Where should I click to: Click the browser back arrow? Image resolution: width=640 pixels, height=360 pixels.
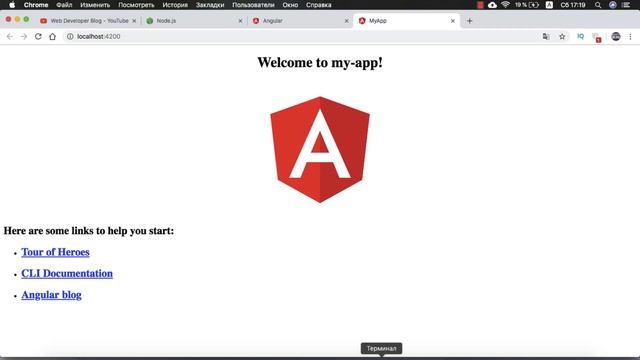[x=10, y=36]
